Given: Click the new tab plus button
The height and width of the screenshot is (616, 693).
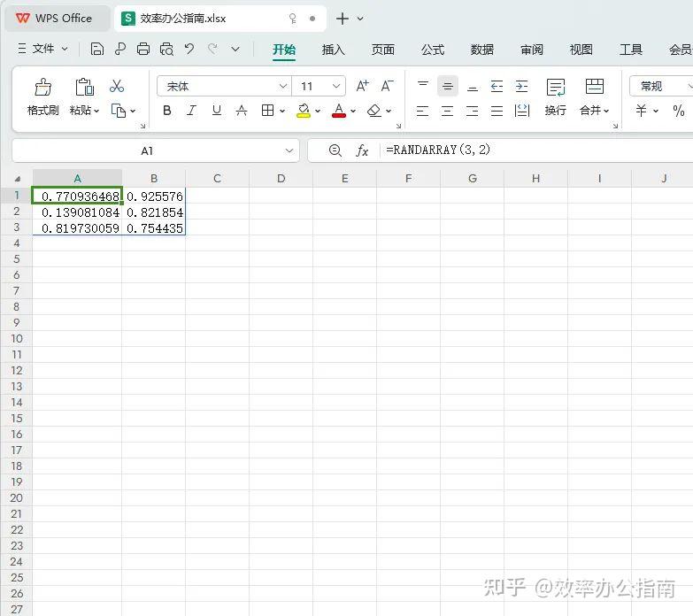Looking at the screenshot, I should coord(343,19).
